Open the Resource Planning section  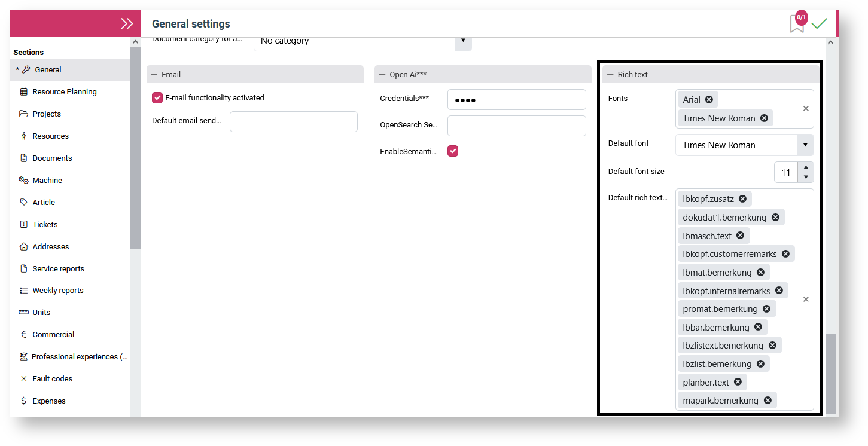(64, 92)
